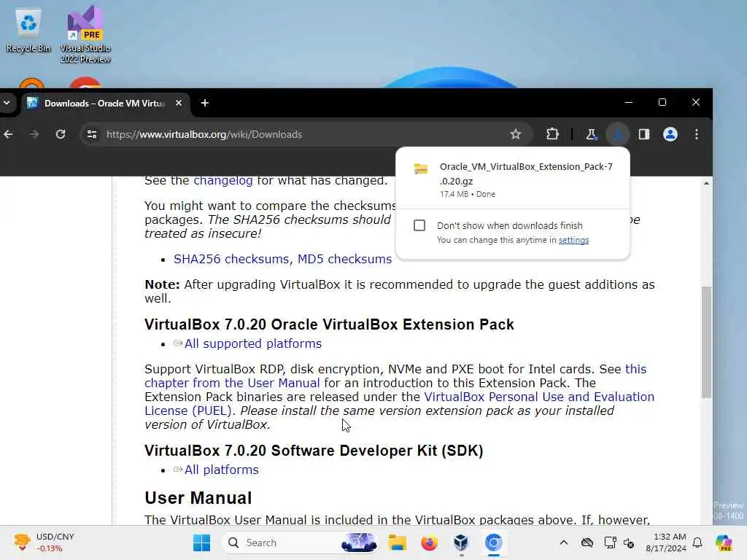Image resolution: width=747 pixels, height=560 pixels.
Task: Select the Downloads – Oracle VM VirtualBox tab
Action: [x=105, y=104]
